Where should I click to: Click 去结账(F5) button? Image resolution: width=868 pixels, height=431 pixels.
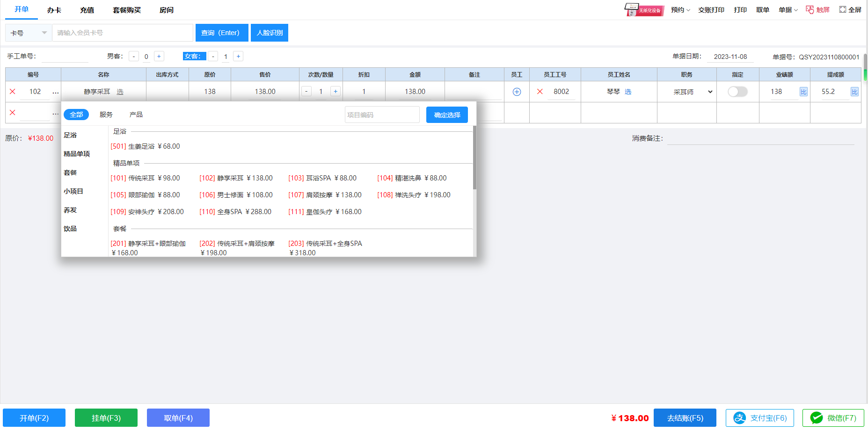point(685,418)
